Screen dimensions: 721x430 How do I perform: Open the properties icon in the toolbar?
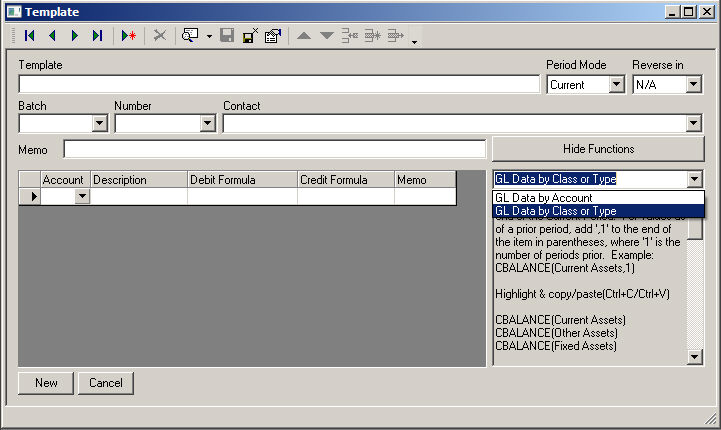click(x=273, y=35)
